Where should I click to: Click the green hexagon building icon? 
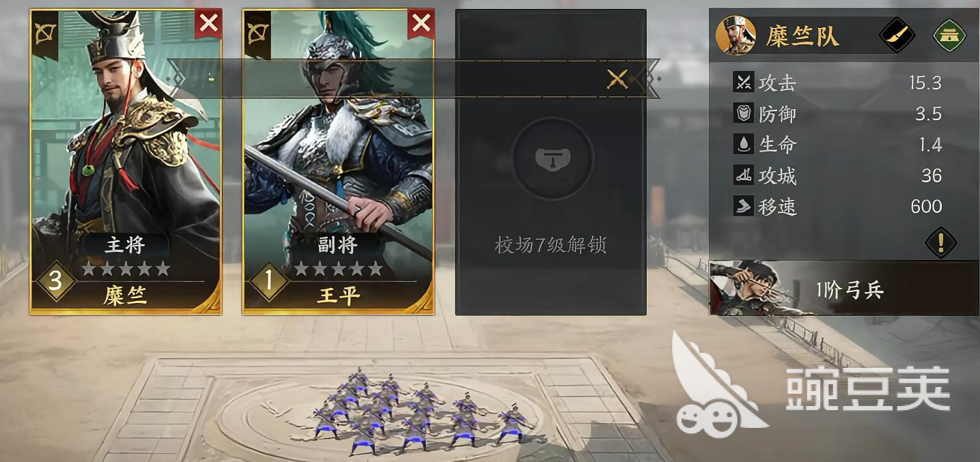(950, 35)
